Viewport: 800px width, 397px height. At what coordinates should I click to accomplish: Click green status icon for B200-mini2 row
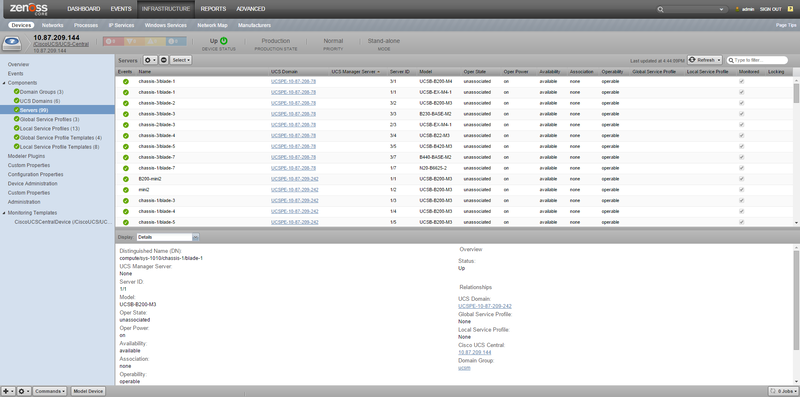click(x=126, y=179)
